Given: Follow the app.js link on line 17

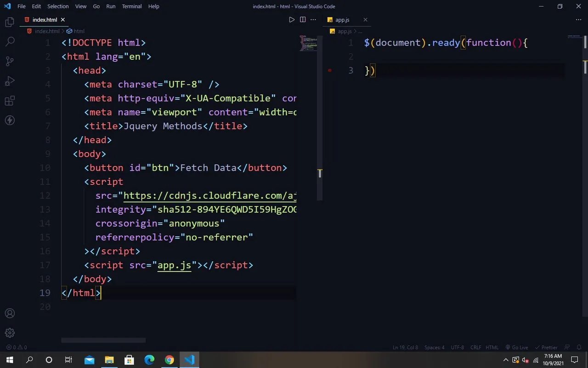Looking at the screenshot, I should pos(174,265).
